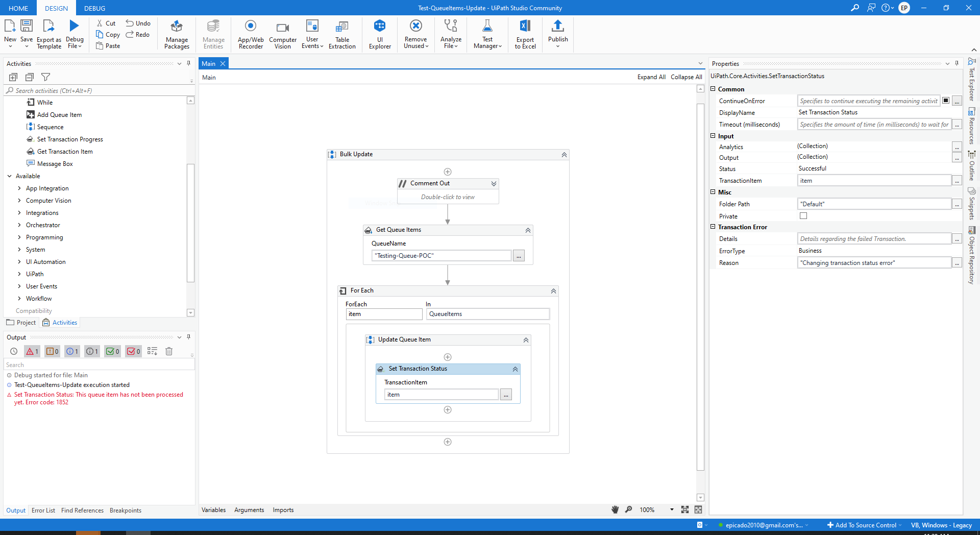Toggle timestamps display in Output panel
This screenshot has height=535, width=980.
(14, 351)
